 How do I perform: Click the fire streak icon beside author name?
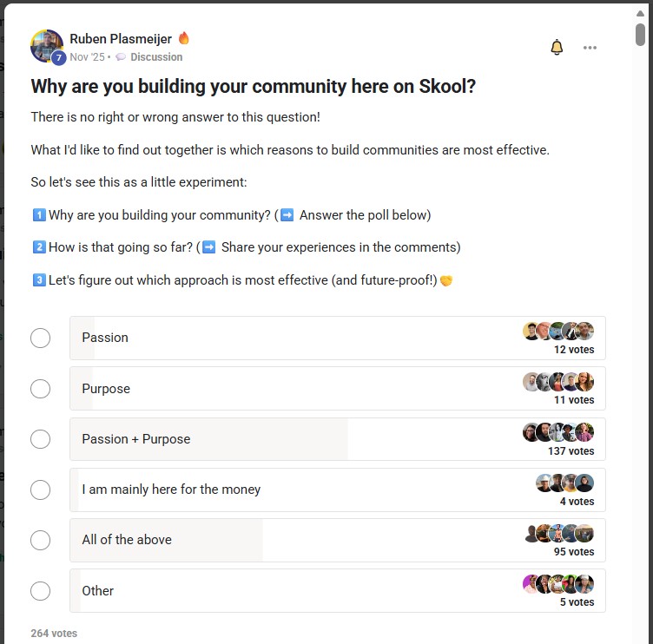click(x=184, y=38)
